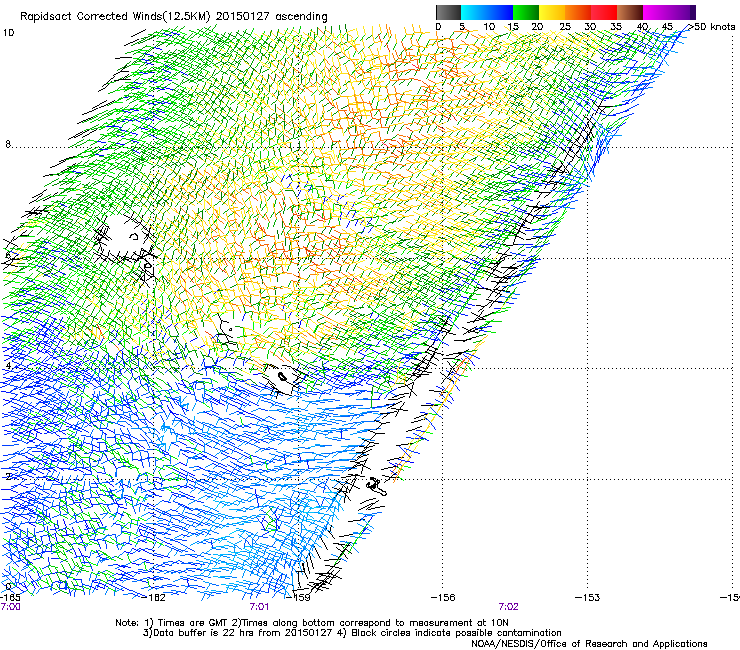Click the date '20150127' in the title

(243, 16)
